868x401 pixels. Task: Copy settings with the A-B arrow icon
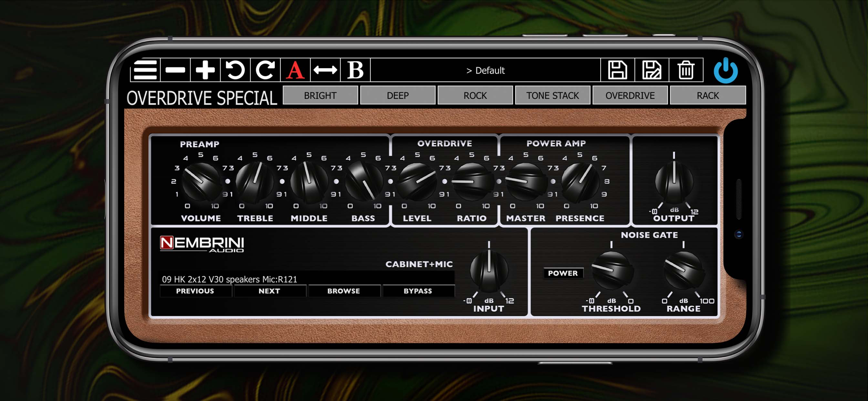[325, 70]
